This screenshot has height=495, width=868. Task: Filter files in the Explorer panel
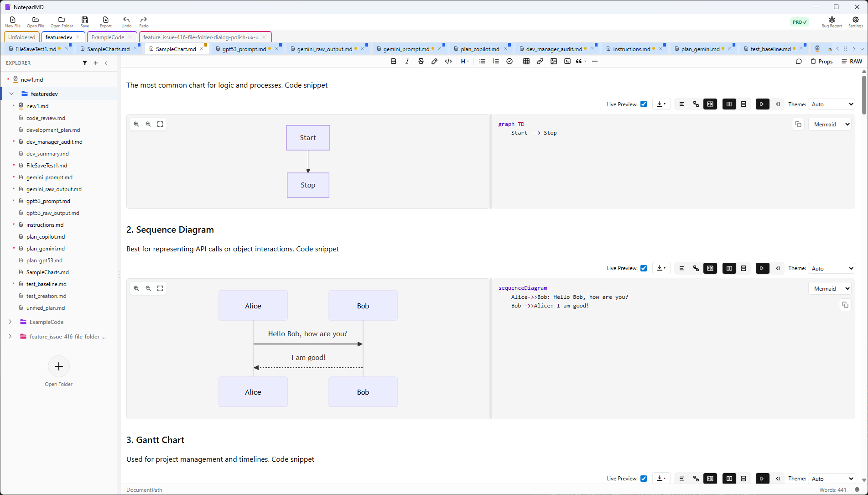click(85, 63)
